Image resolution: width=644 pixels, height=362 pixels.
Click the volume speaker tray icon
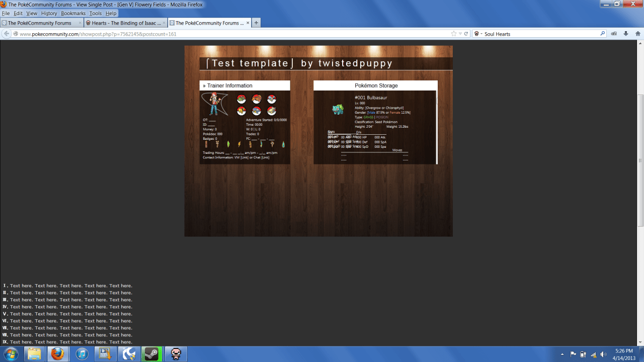pyautogui.click(x=603, y=354)
